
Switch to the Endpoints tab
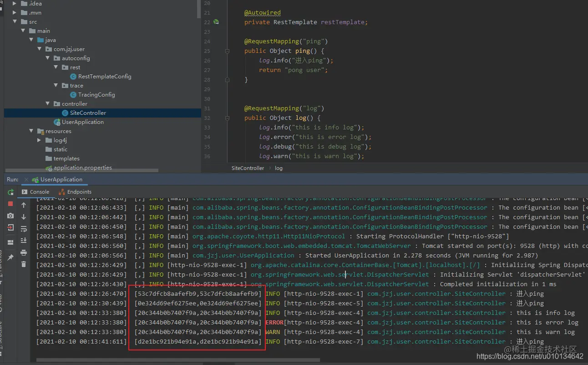(x=75, y=192)
